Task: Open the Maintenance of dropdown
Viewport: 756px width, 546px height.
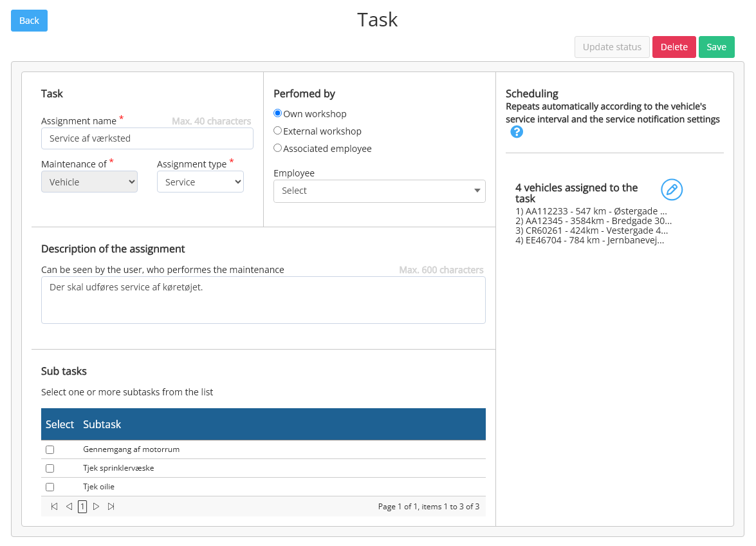Action: (89, 182)
